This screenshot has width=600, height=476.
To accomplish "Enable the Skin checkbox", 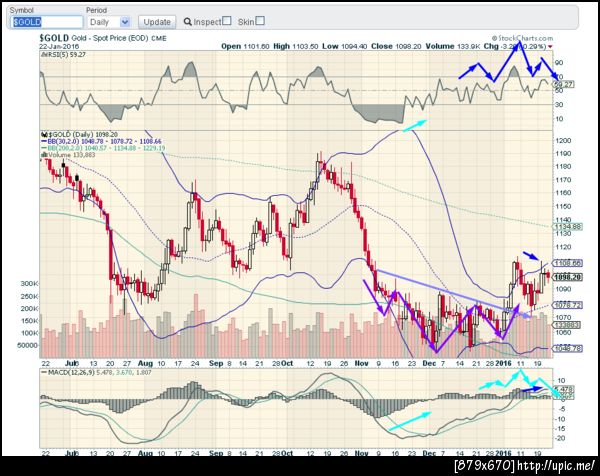I will pos(260,21).
